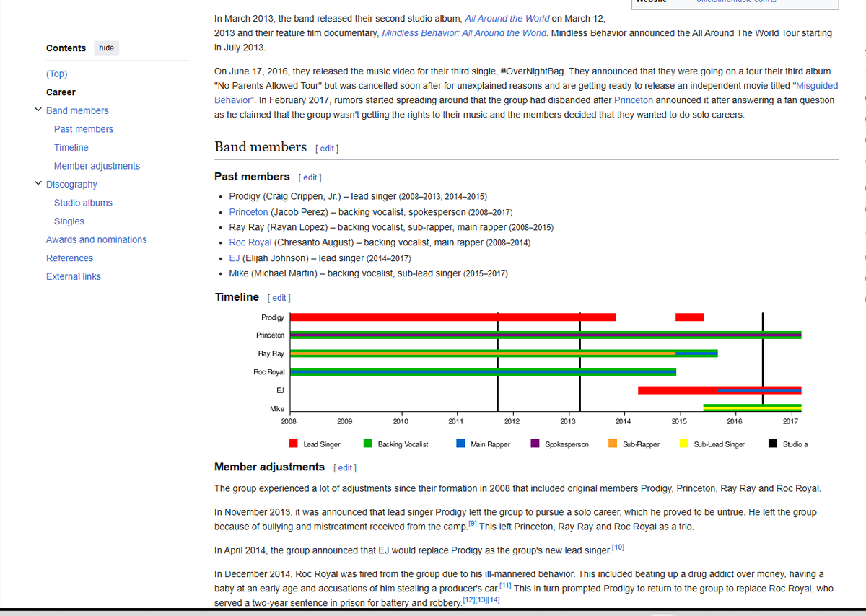Open Princeton link in Career paragraph

634,100
